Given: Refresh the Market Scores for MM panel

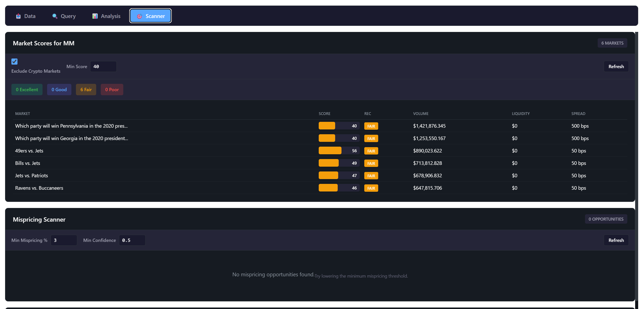Looking at the screenshot, I should (616, 67).
